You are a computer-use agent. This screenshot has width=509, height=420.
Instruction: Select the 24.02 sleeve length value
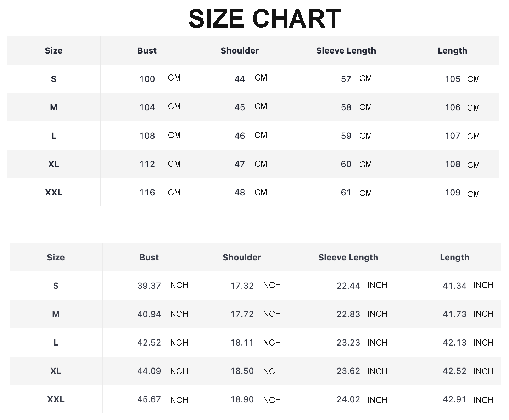(x=348, y=399)
